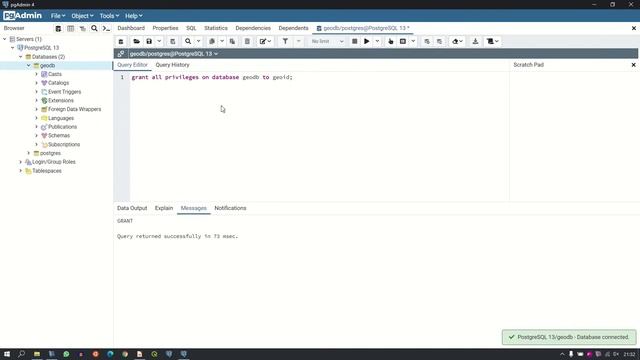Collapse the Databases (2) node
640x360 pixels.
(21, 57)
